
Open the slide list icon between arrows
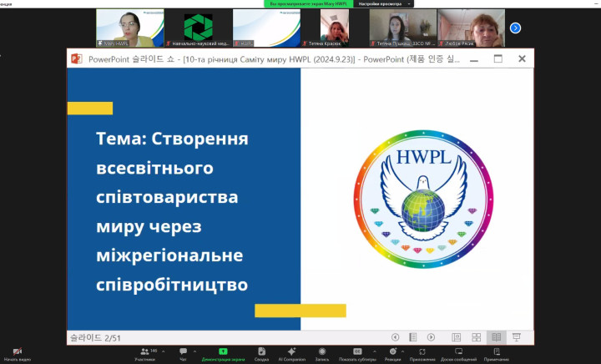[x=413, y=337]
